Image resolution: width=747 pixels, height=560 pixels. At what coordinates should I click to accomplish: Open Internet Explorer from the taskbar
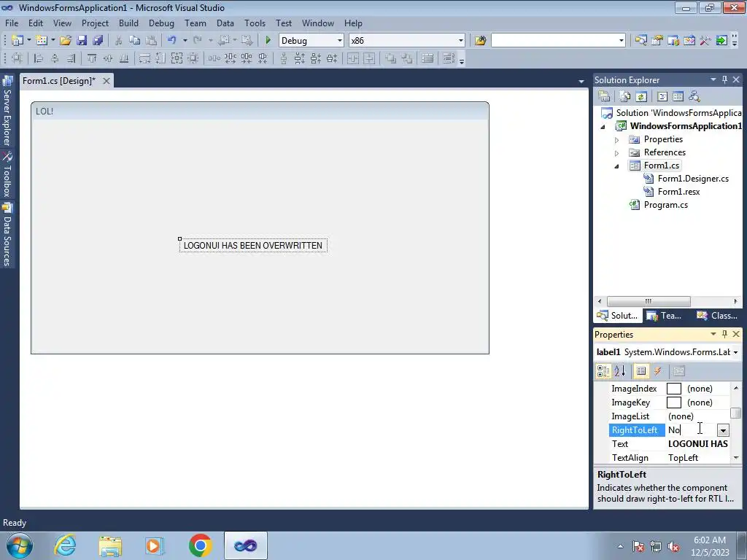pos(65,545)
